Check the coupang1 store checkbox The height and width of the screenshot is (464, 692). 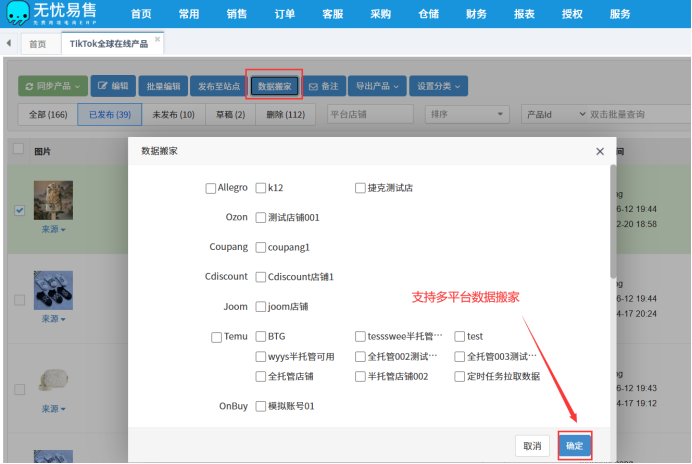[261, 247]
